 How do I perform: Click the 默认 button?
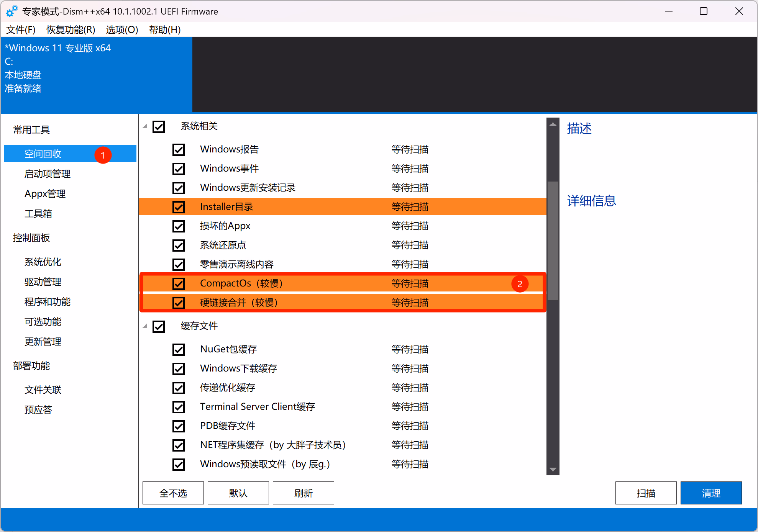[238, 493]
